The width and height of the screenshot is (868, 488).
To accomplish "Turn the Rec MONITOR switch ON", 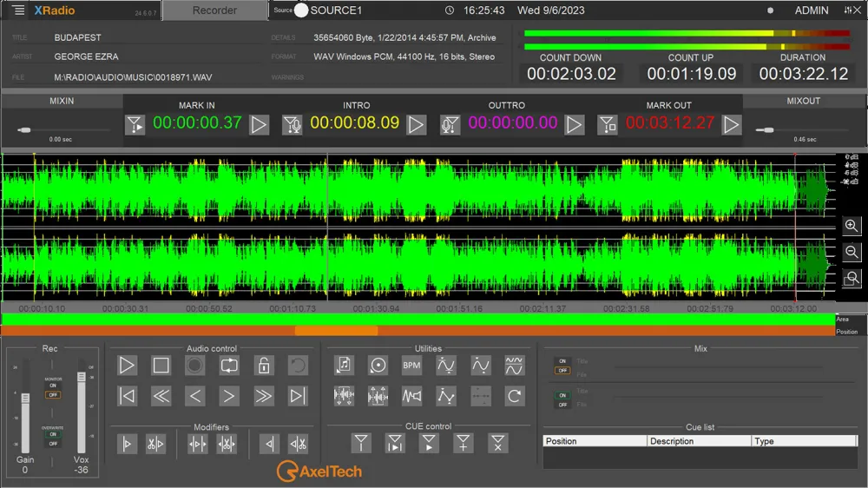I will tap(53, 386).
